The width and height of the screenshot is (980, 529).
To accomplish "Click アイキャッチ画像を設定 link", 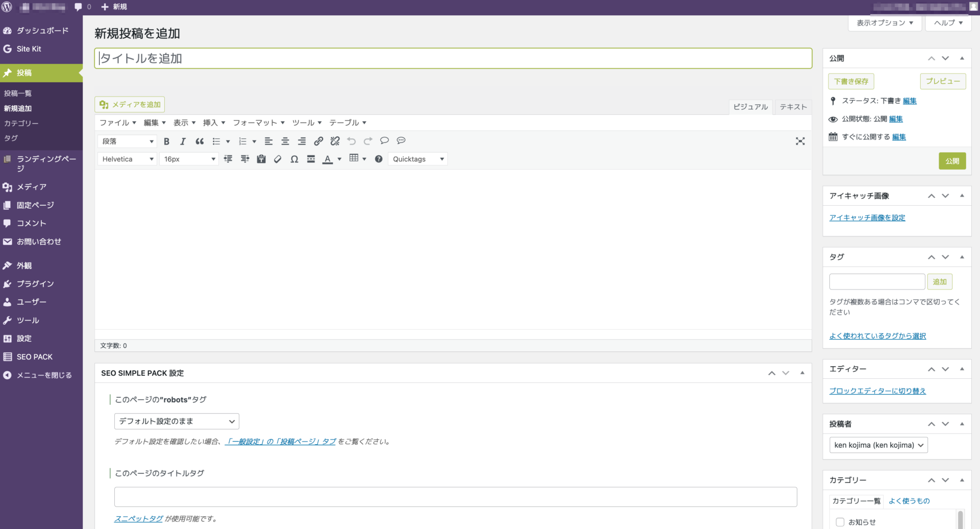I will click(x=867, y=218).
